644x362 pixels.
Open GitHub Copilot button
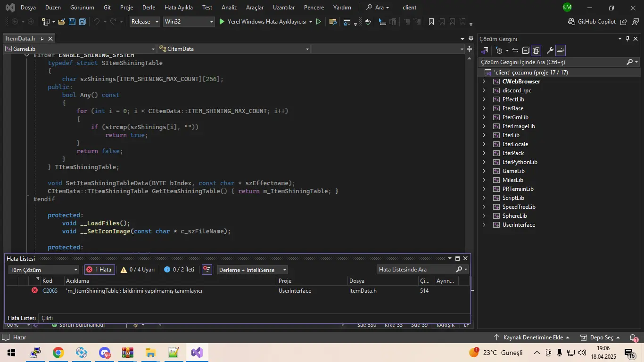[x=592, y=22]
